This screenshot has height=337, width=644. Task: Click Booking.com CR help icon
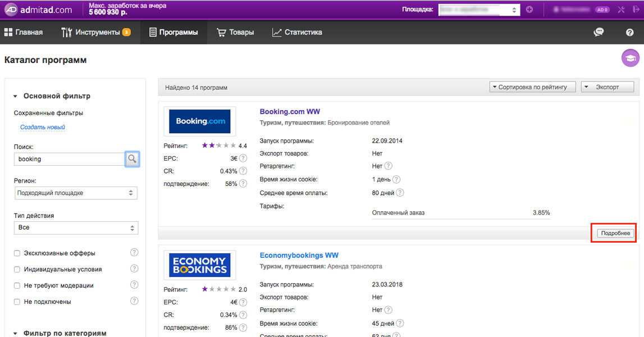point(243,171)
